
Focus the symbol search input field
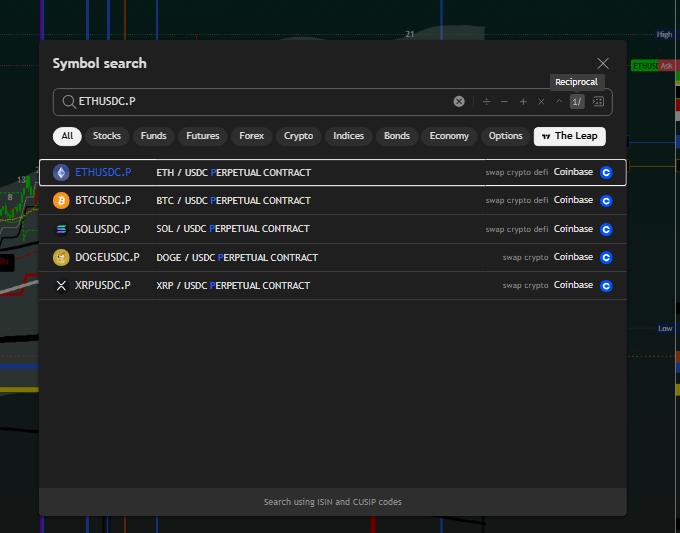point(260,101)
